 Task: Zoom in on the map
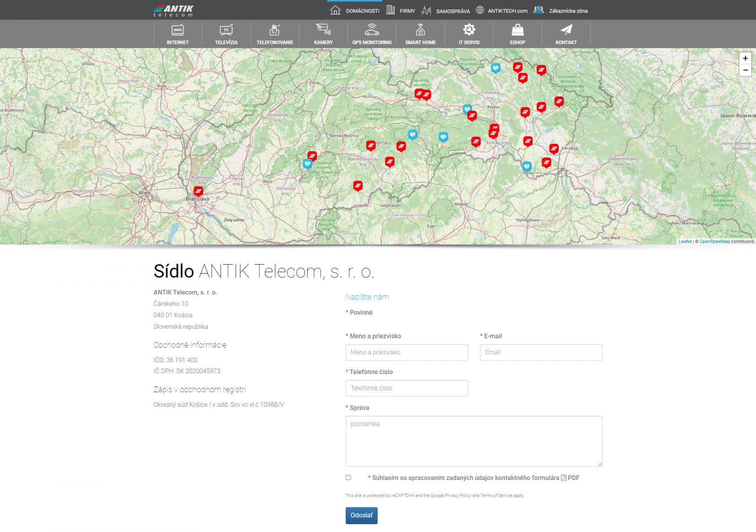point(745,59)
